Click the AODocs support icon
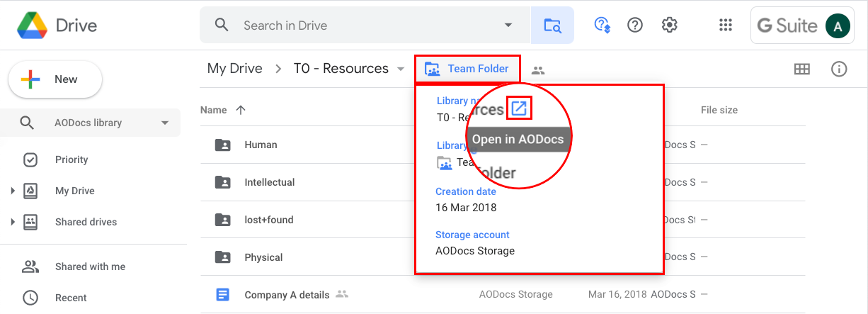 602,26
